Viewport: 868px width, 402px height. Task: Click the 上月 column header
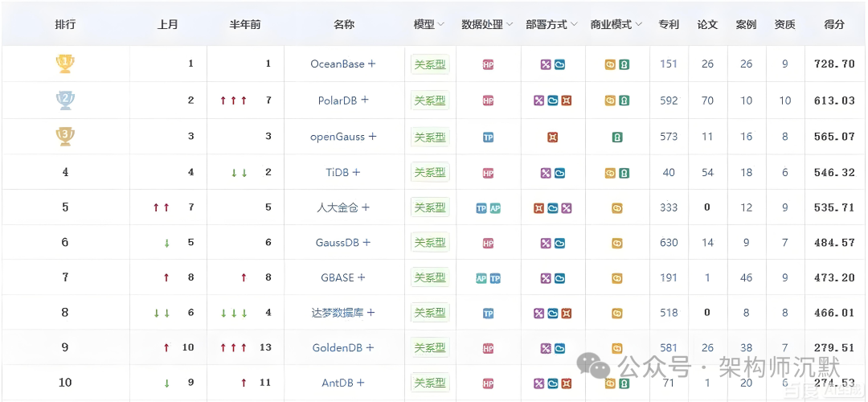pyautogui.click(x=168, y=24)
